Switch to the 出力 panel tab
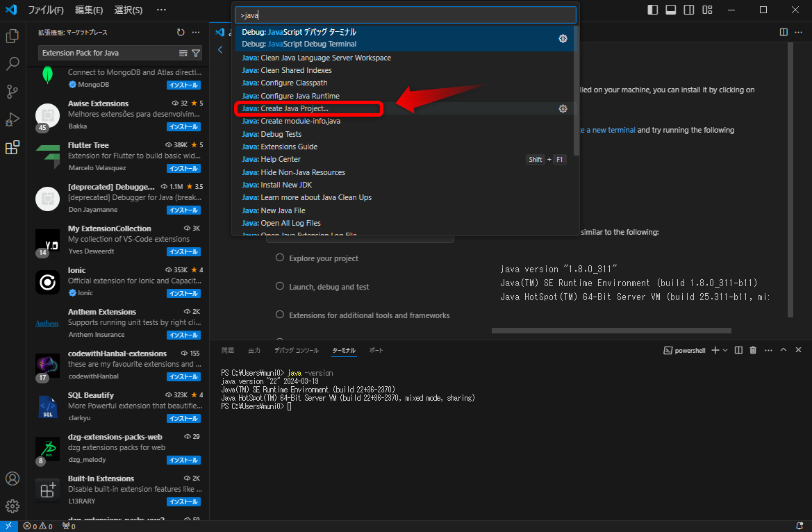The image size is (812, 532). point(254,351)
